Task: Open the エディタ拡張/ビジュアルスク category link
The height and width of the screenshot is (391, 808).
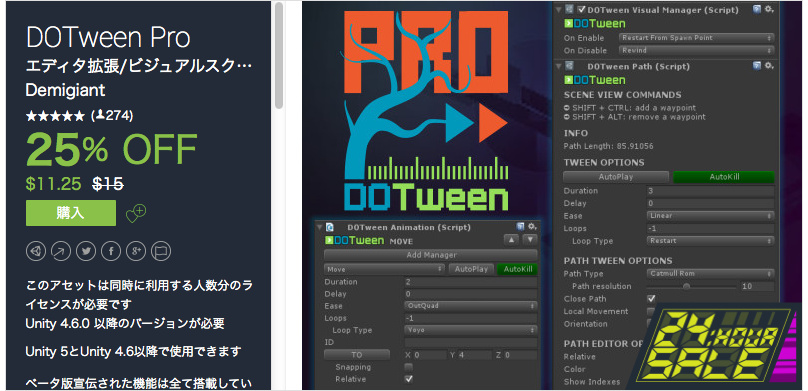Action: [139, 67]
